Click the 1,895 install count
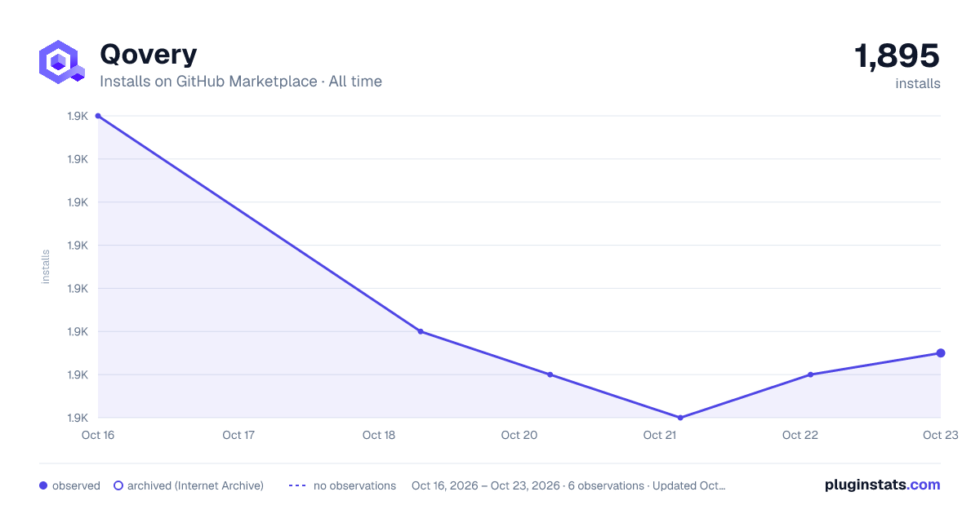The height and width of the screenshot is (514, 980). pyautogui.click(x=897, y=55)
